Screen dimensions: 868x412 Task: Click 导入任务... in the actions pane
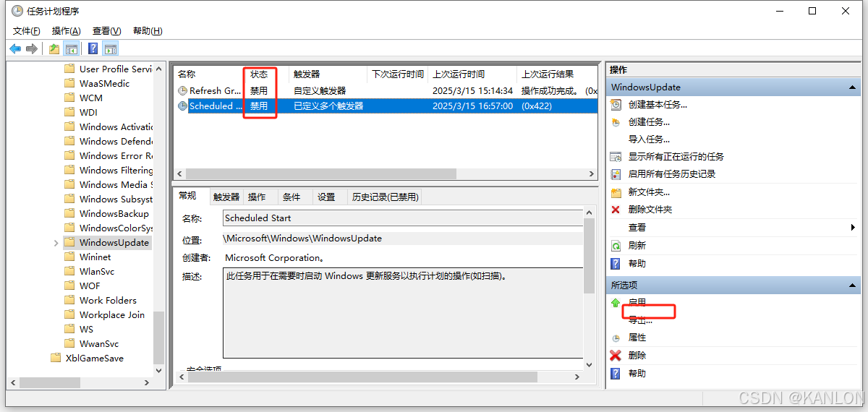[649, 139]
